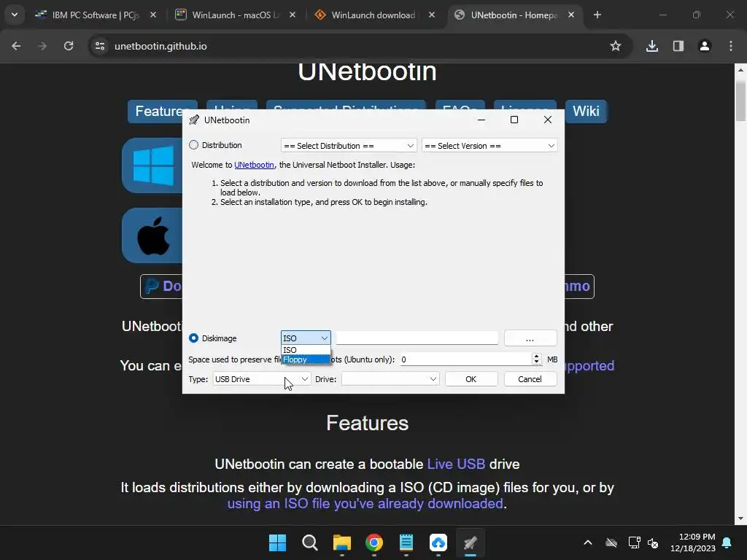Open Google Chrome from taskbar

tap(374, 542)
